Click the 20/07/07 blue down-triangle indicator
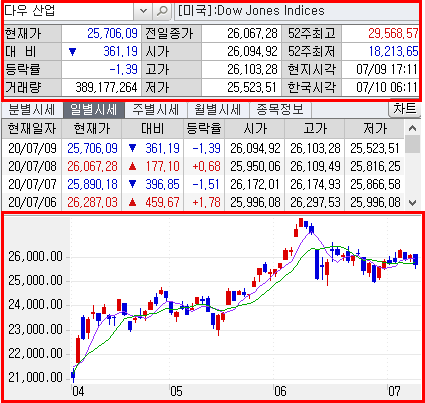 132,184
